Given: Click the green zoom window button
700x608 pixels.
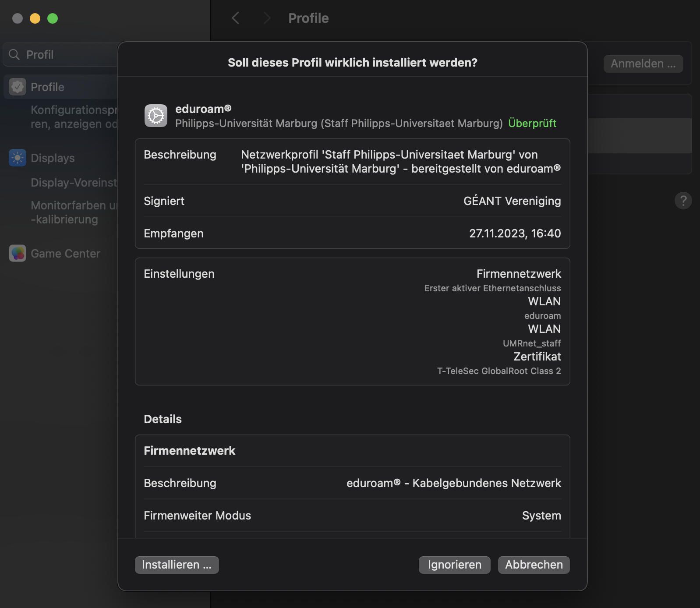Looking at the screenshot, I should (53, 18).
